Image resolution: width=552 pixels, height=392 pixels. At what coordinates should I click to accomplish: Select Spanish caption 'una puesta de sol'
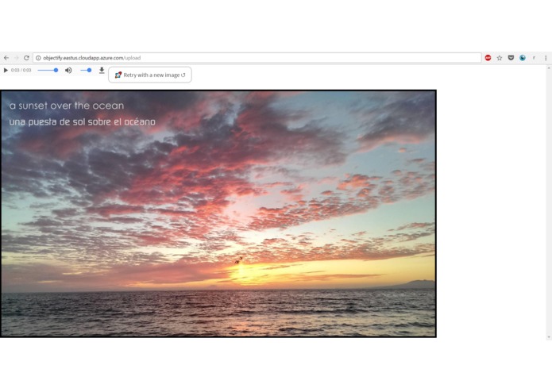point(82,122)
